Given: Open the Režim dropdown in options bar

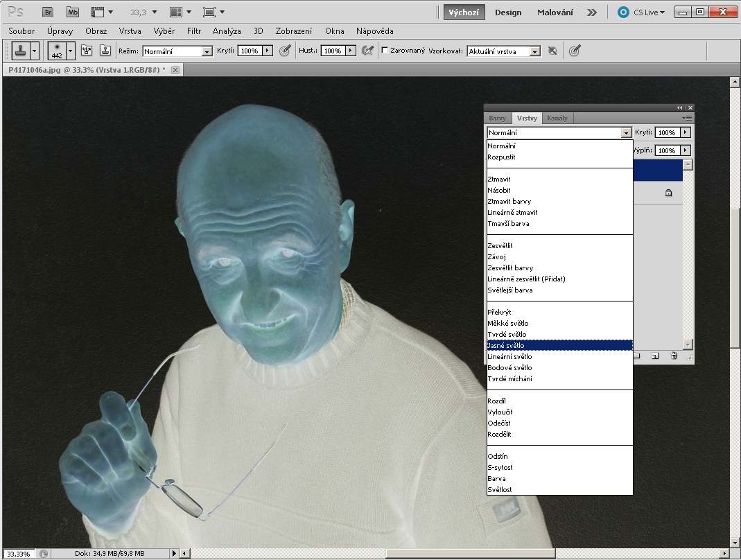Looking at the screenshot, I should coord(207,51).
